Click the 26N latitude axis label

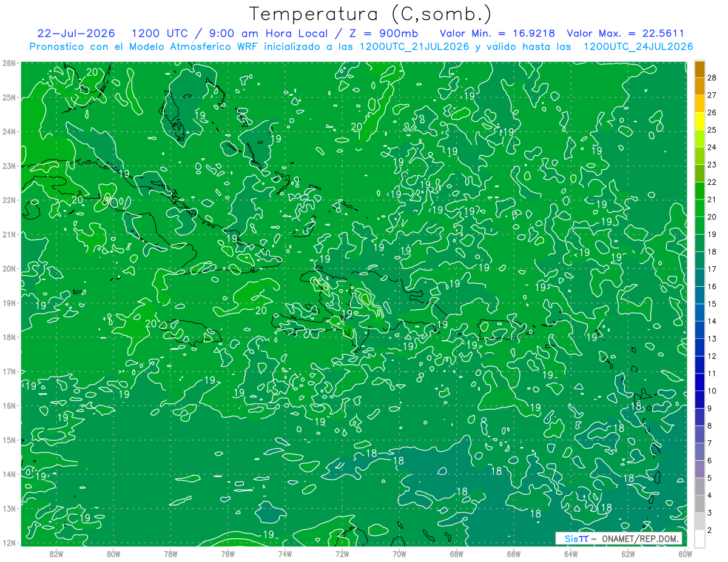(8, 63)
